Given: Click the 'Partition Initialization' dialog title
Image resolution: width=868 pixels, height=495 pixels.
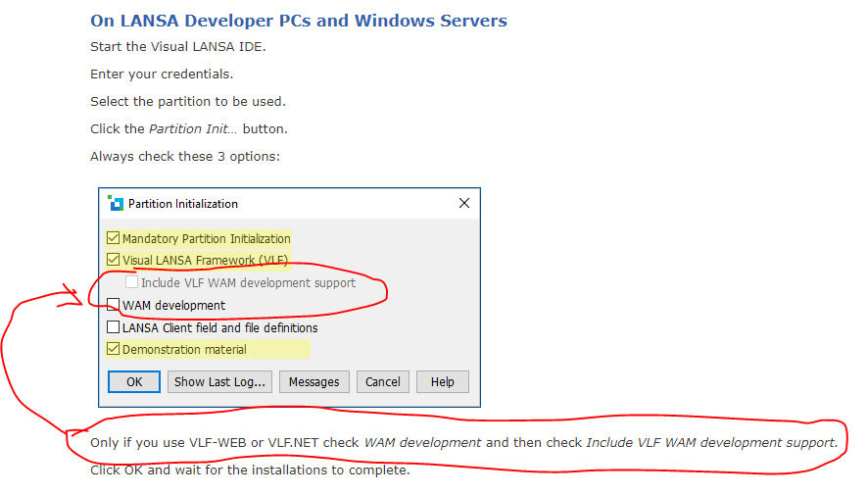Looking at the screenshot, I should (x=183, y=204).
